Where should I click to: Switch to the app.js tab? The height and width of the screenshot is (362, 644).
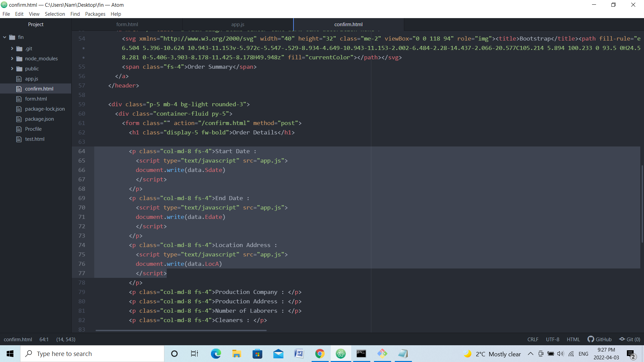click(238, 24)
